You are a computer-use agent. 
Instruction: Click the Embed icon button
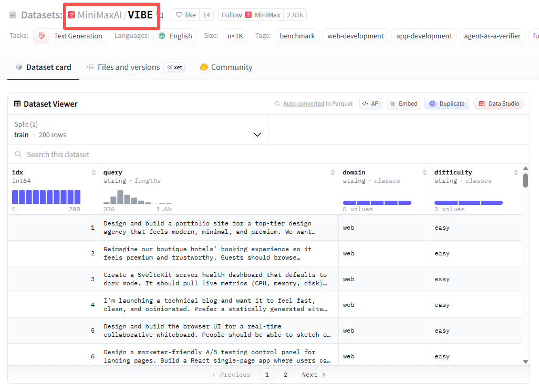click(x=403, y=104)
